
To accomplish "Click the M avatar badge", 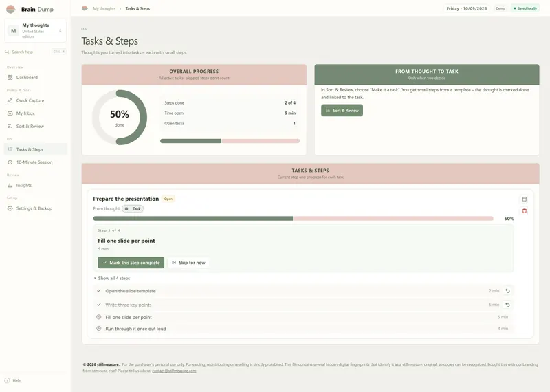I will tap(13, 31).
